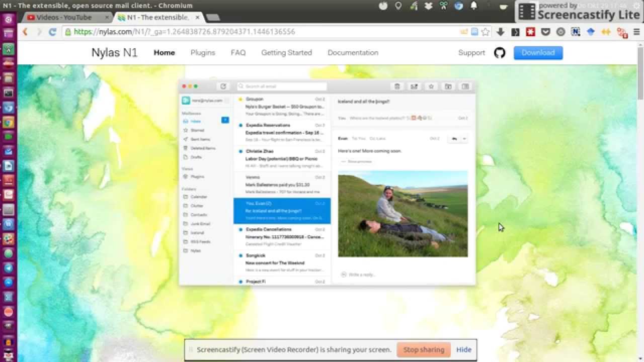
Task: Click star icon in N1 preview toolbar
Action: point(431,86)
